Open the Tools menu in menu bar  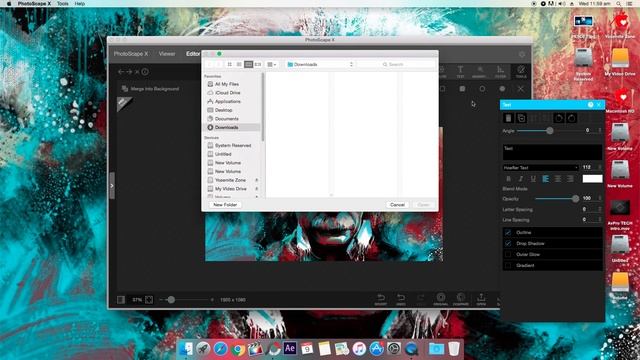click(62, 3)
